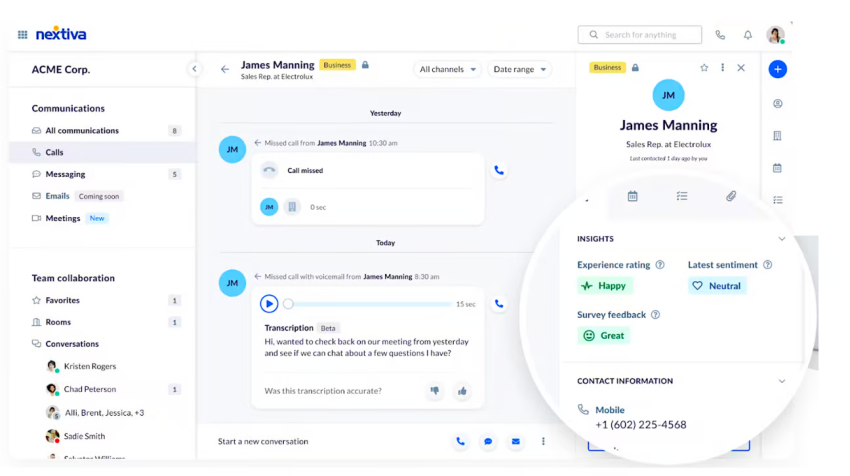Click the Happy experience rating badge
Screen dimensions: 850x476
604,286
